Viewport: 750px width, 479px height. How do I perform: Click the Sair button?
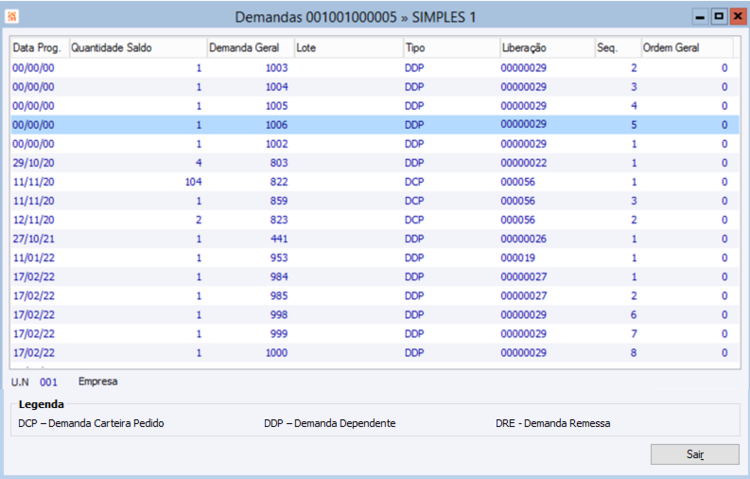(695, 454)
